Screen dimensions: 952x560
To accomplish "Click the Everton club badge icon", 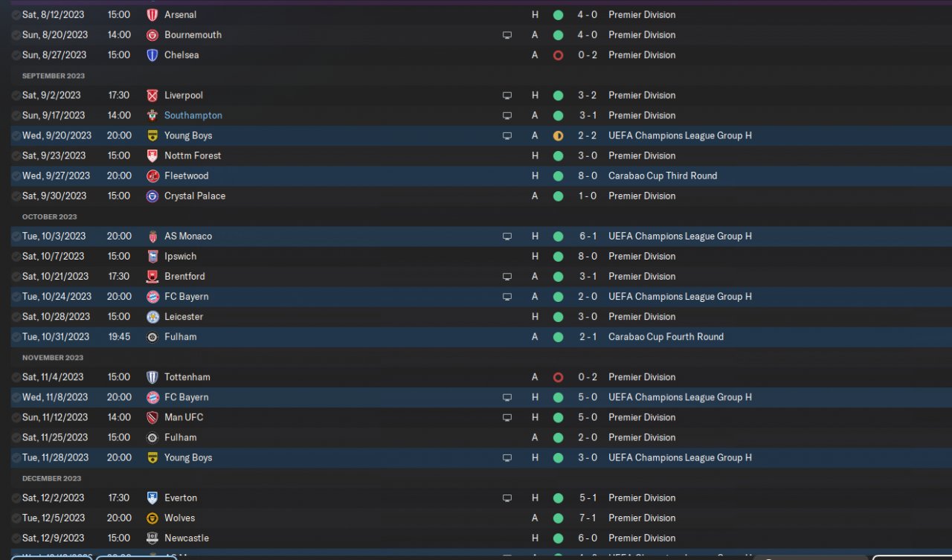I will 152,498.
